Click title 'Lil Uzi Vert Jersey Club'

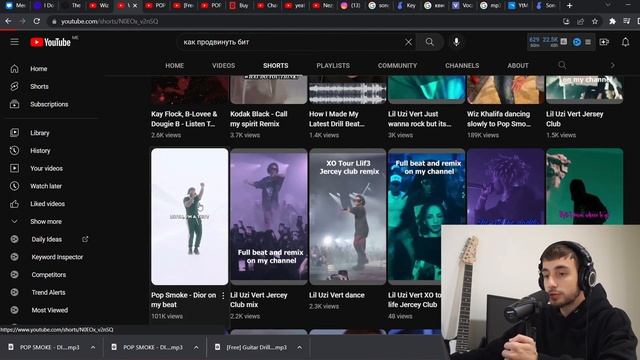575,119
